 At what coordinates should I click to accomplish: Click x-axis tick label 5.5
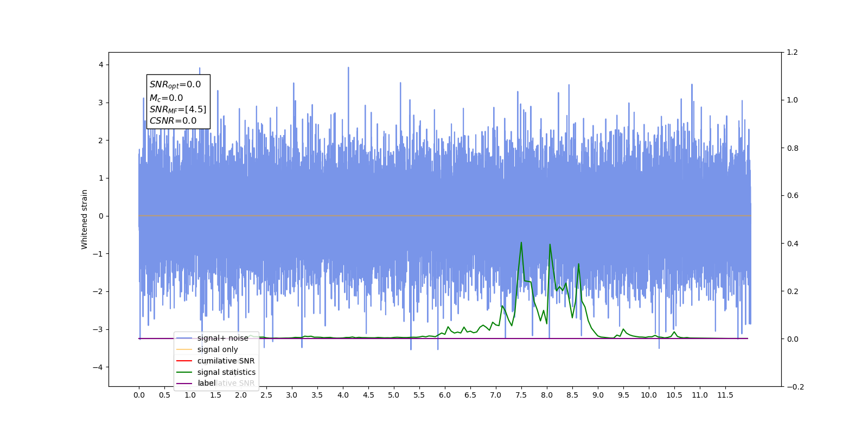pos(419,395)
